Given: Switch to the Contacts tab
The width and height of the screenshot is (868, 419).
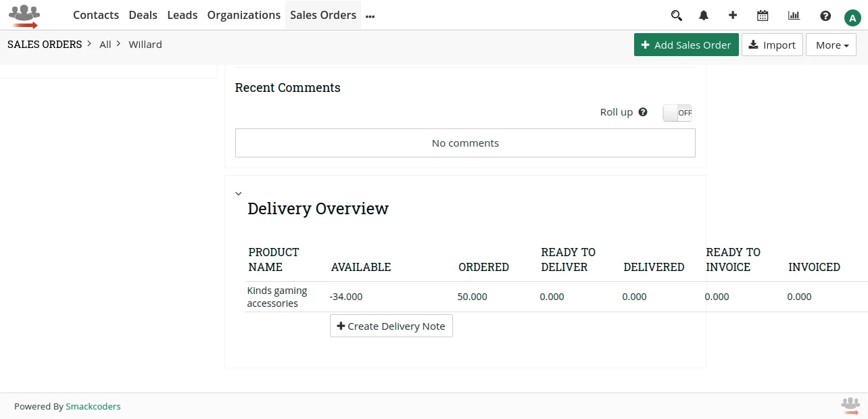Looking at the screenshot, I should point(95,15).
